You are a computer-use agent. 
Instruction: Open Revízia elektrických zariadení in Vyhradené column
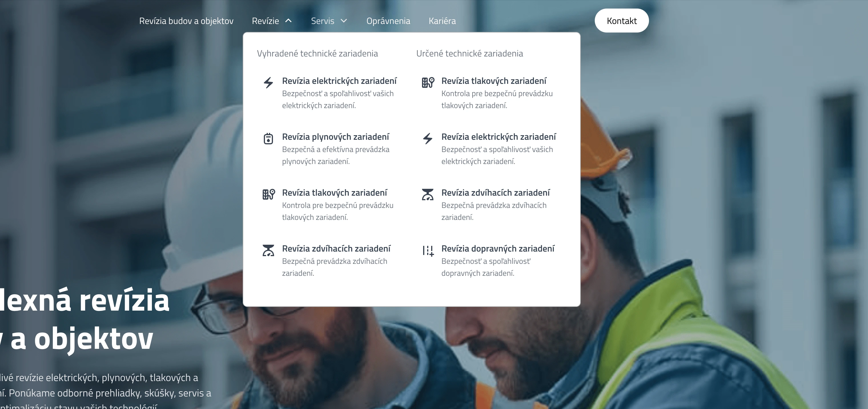[x=339, y=81]
